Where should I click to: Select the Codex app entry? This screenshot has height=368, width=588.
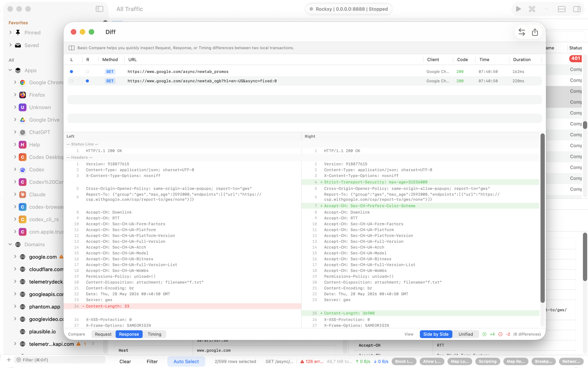pyautogui.click(x=36, y=170)
